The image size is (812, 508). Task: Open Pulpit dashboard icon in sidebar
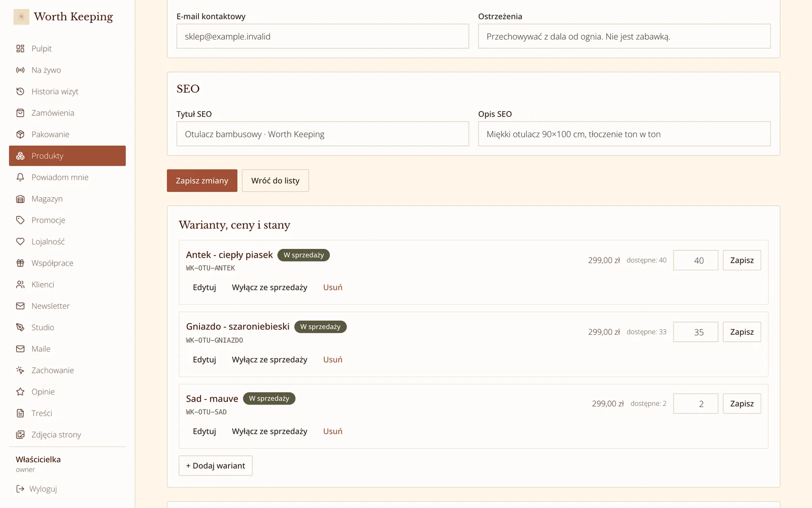click(20, 49)
